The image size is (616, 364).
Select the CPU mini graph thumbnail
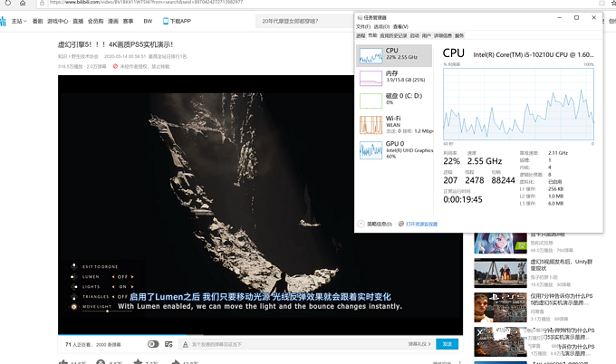pyautogui.click(x=371, y=56)
